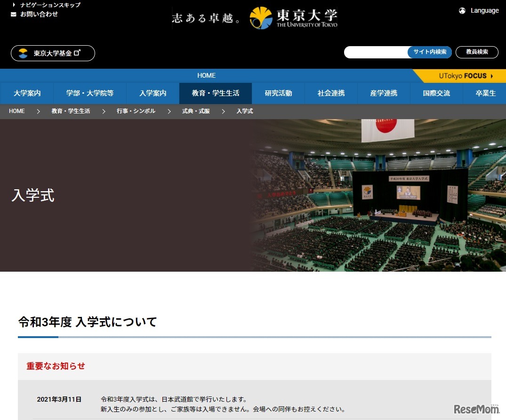Screen dimensions: 506x420
Task: Open the Language selector
Action: click(479, 11)
